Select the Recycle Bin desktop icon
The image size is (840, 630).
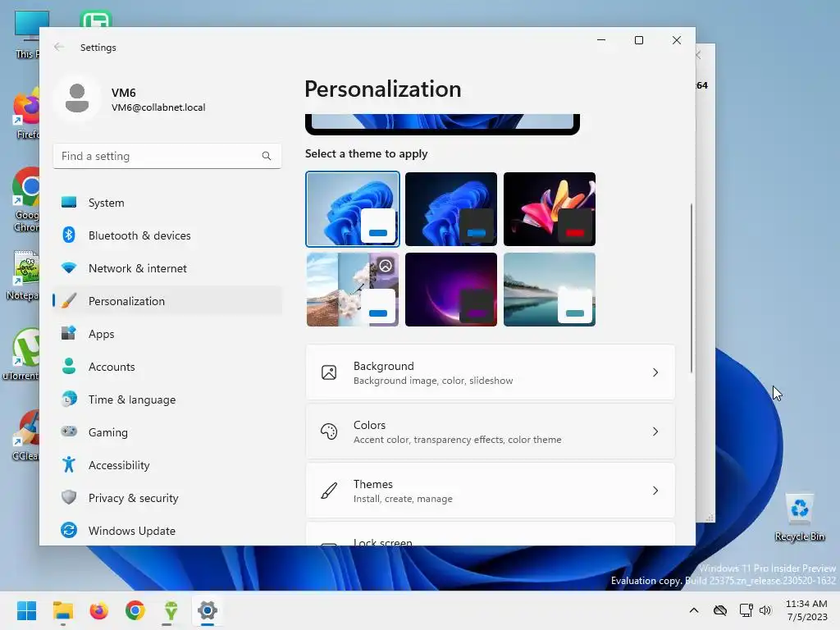(800, 518)
